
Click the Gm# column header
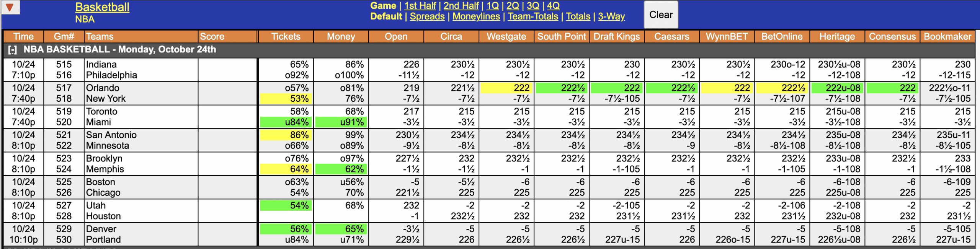click(64, 36)
